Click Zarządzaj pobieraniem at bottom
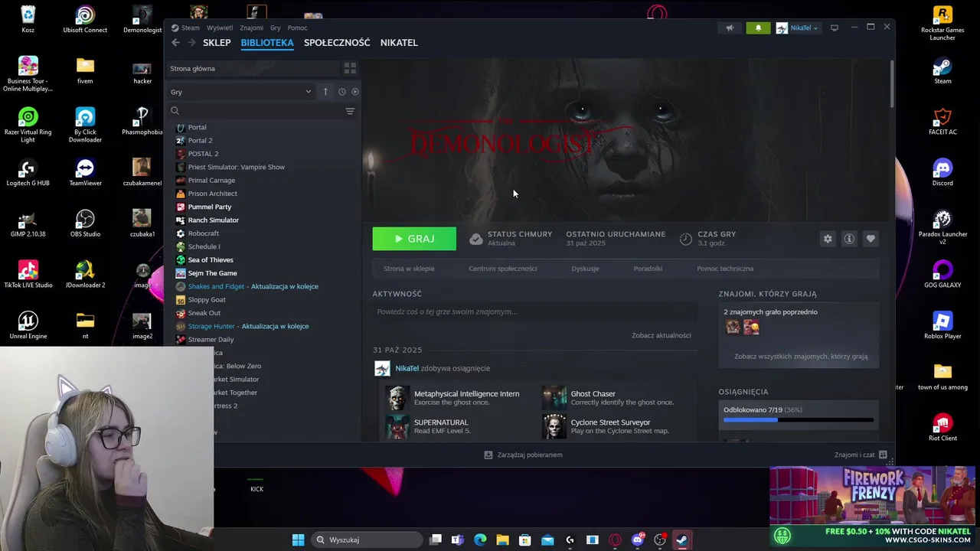 [x=524, y=455]
